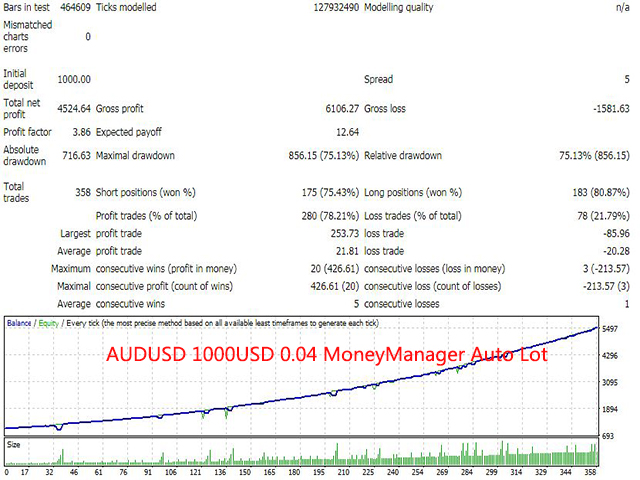Click Long positions value 183 (80.87%)
The image size is (640, 480).
601,192
